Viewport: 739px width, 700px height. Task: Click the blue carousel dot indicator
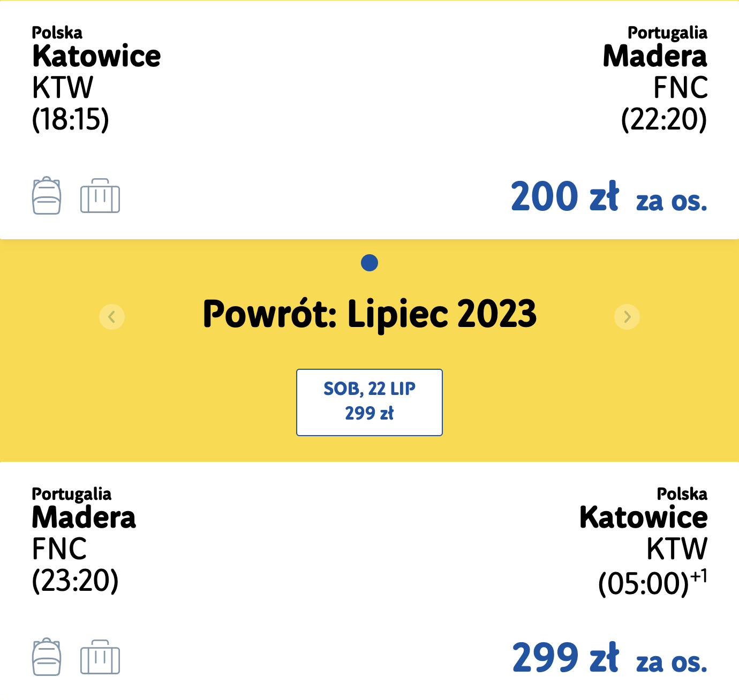pyautogui.click(x=369, y=263)
